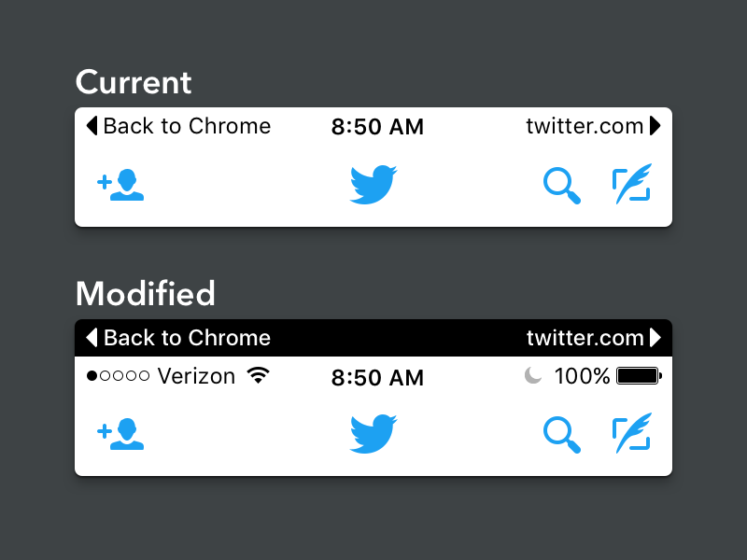Click the signal strength dots
Image resolution: width=747 pixels, height=560 pixels.
[118, 377]
